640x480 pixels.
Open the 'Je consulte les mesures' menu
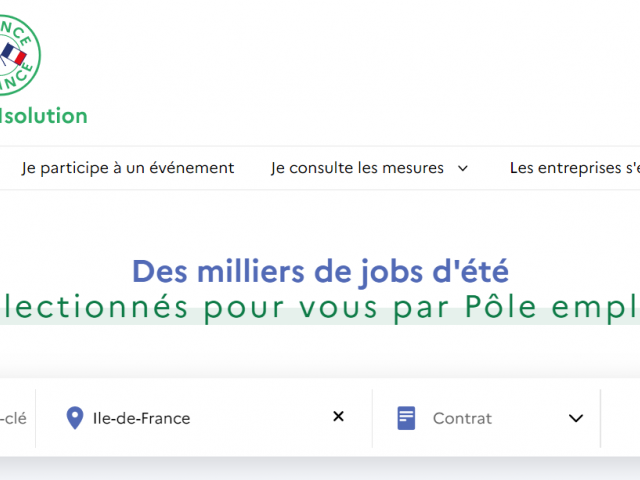click(357, 168)
